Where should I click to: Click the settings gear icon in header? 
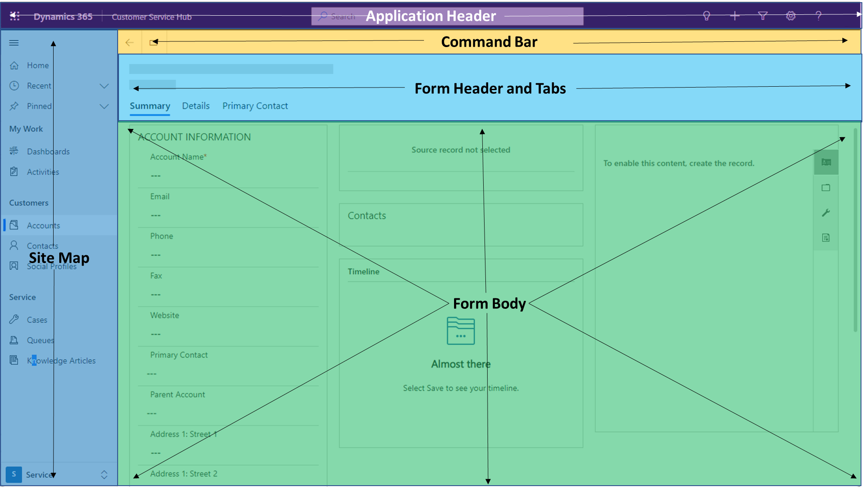tap(790, 16)
